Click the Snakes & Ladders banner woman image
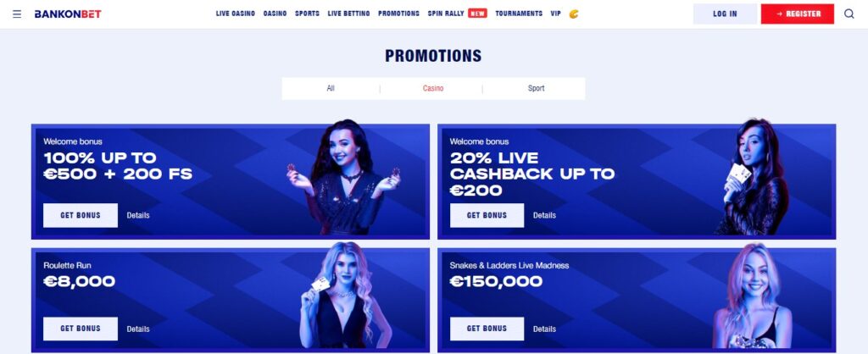This screenshot has height=354, width=868. (x=752, y=296)
